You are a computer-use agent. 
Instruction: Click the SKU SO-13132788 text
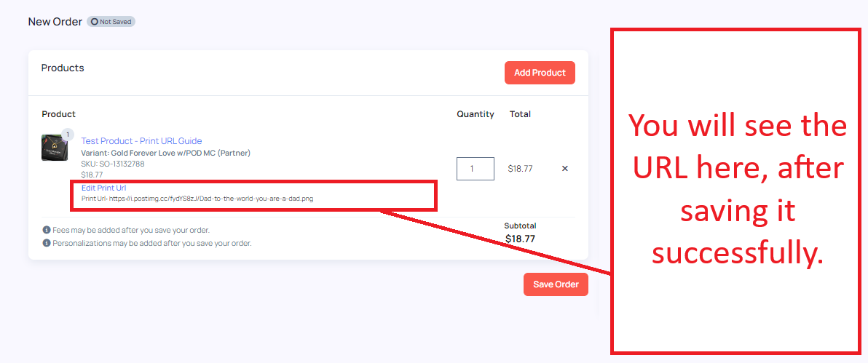(113, 164)
